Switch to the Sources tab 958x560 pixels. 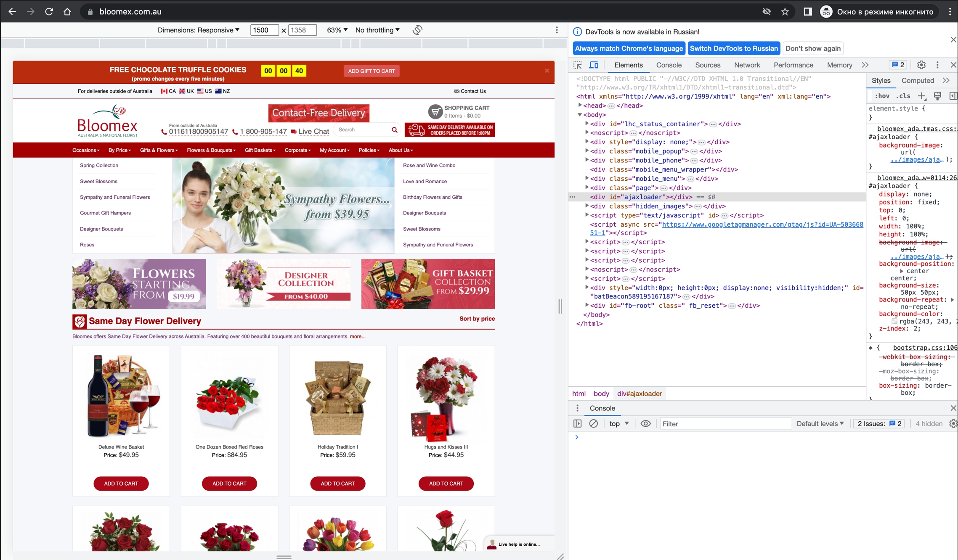point(708,65)
